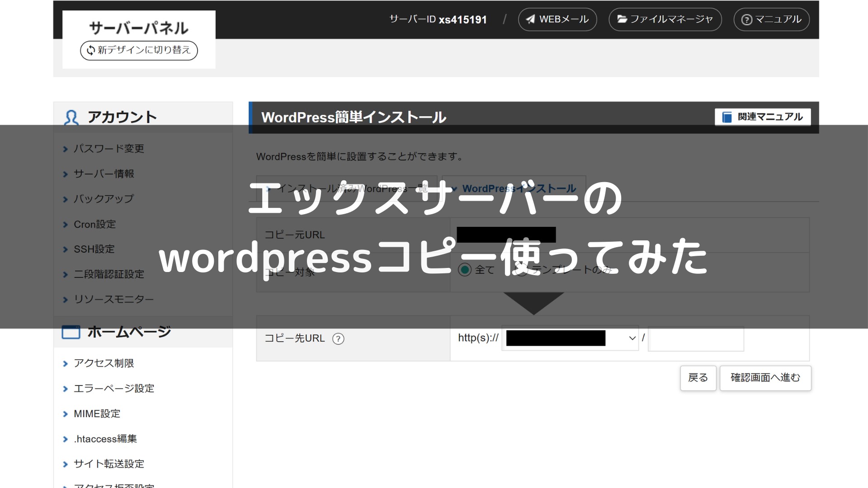Click the help icon beside コピー先URL

pos(338,338)
